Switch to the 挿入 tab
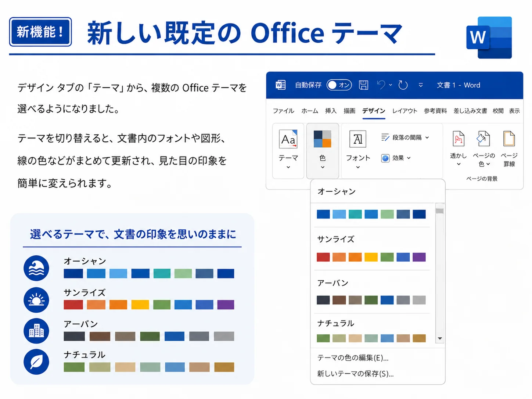This screenshot has width=532, height=399. pos(331,111)
